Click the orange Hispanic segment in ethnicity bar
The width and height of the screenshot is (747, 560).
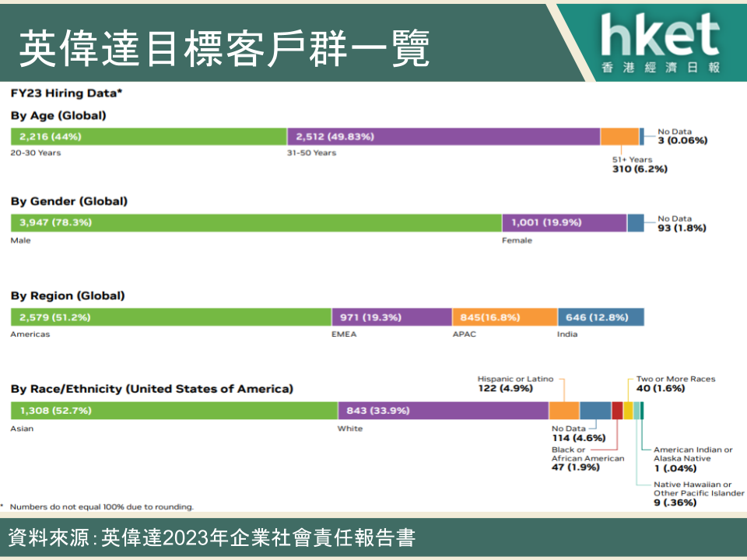tap(564, 411)
